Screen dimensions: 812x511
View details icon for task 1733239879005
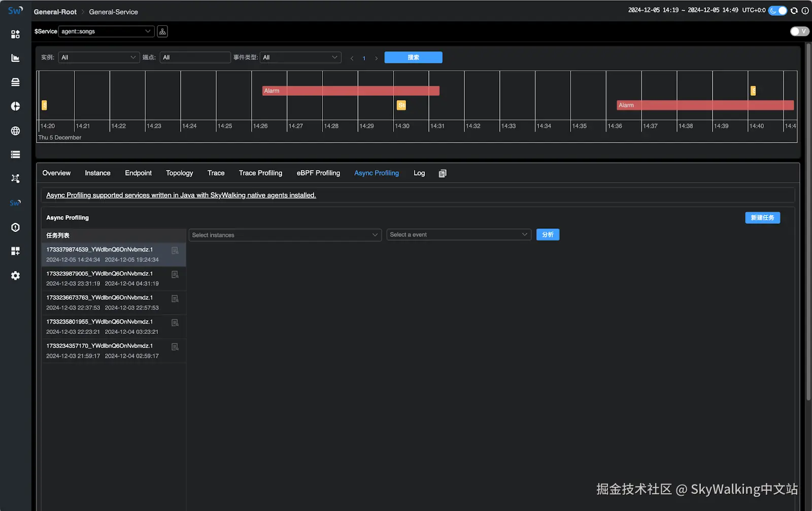[x=175, y=275]
